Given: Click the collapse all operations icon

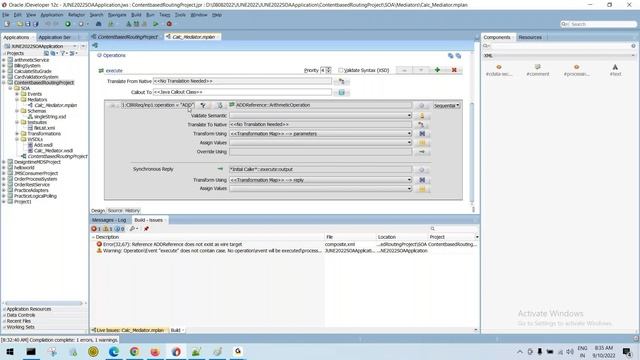Looking at the screenshot, I should pyautogui.click(x=458, y=56).
